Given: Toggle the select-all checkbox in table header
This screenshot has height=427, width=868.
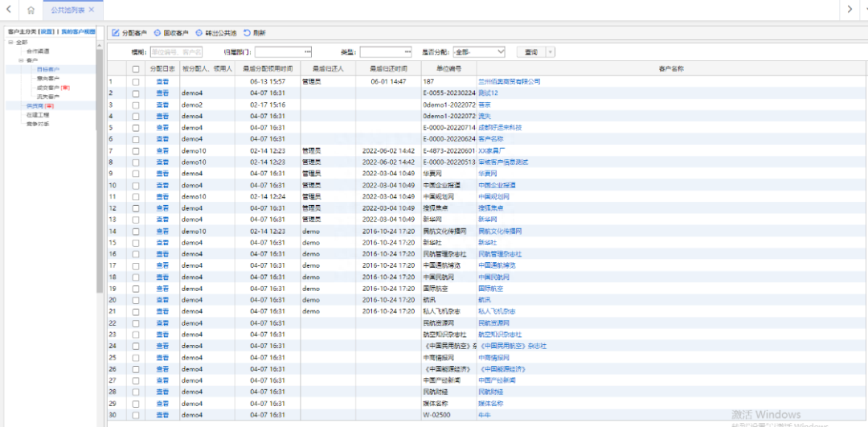Looking at the screenshot, I should click(x=136, y=69).
